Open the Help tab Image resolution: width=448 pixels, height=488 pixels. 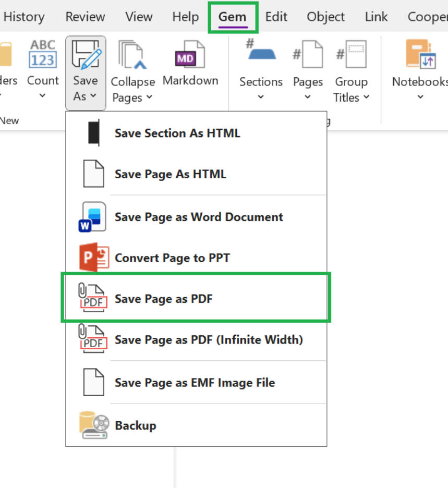[186, 17]
